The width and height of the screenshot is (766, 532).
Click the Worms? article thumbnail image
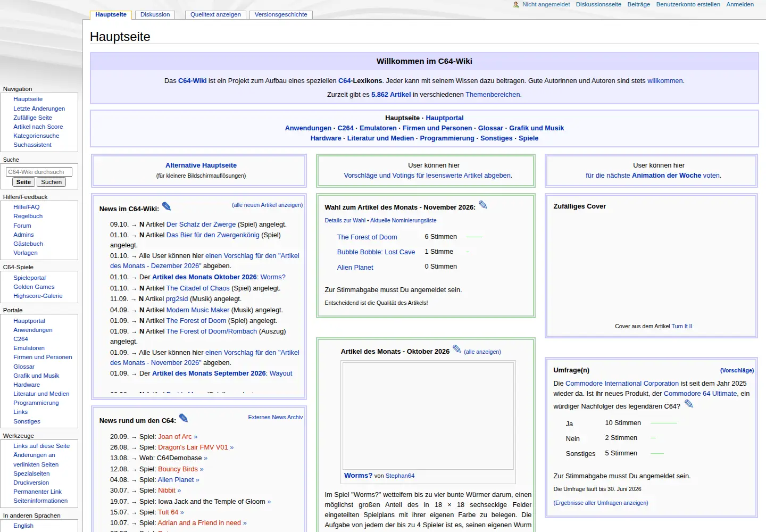(x=428, y=415)
